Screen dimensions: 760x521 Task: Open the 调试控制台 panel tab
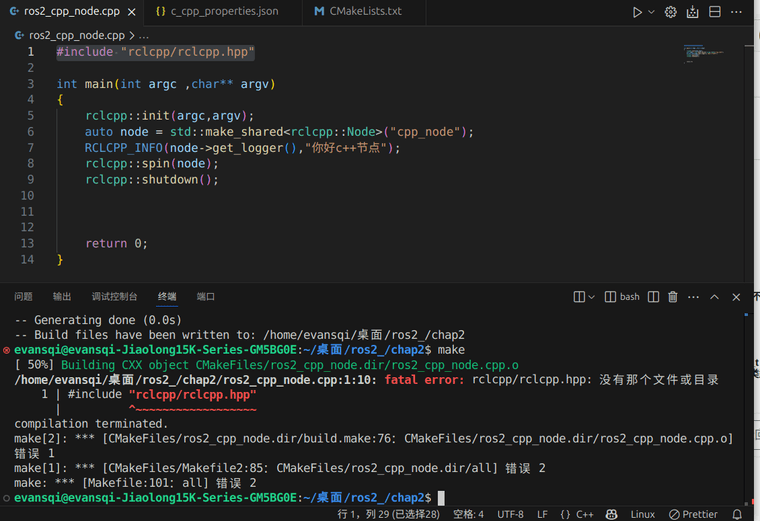114,297
